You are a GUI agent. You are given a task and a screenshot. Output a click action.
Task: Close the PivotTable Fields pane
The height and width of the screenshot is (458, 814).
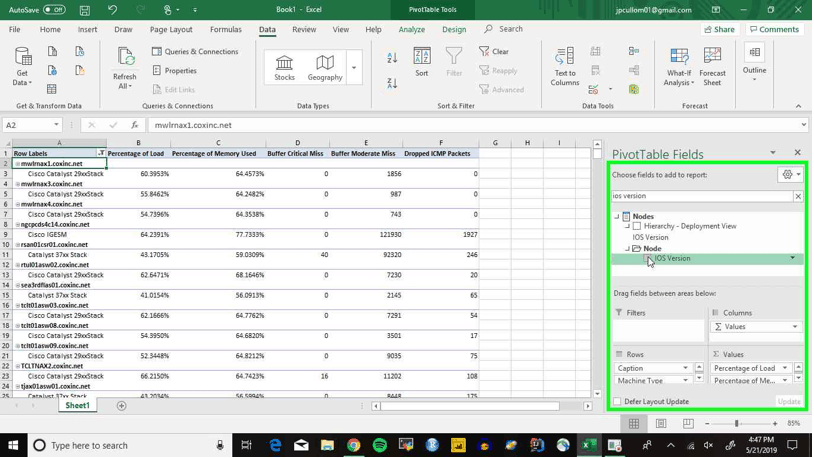(x=797, y=152)
